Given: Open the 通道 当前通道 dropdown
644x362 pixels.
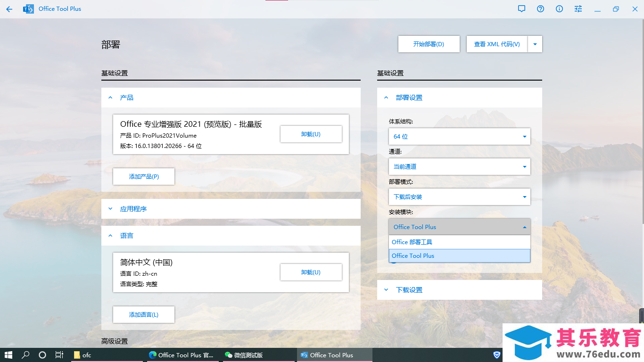Looking at the screenshot, I should [460, 166].
